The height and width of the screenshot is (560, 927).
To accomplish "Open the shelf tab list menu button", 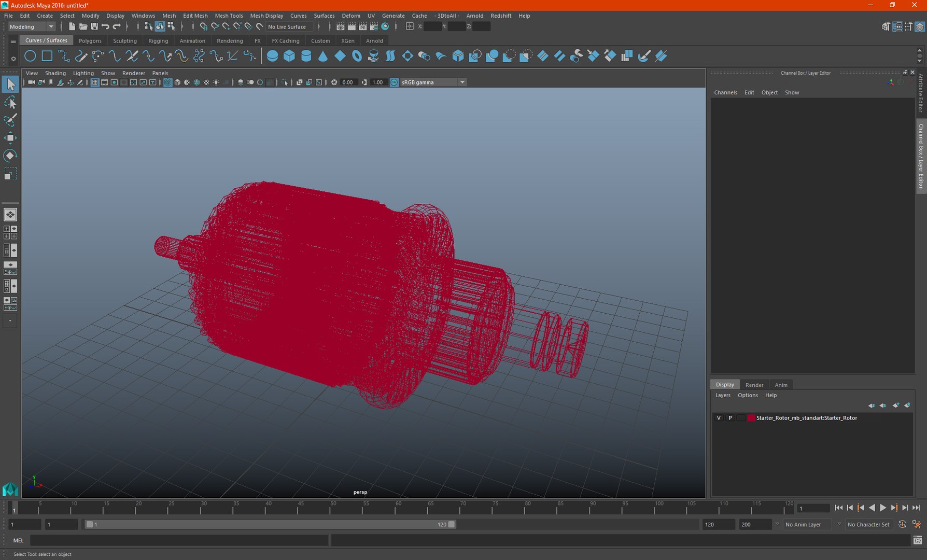I will point(13,41).
